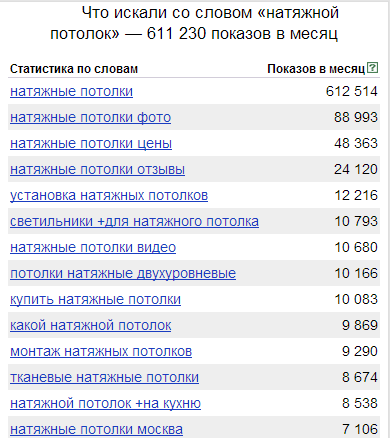The height and width of the screenshot is (438, 390).
Task: Open потолки натяжные двухуровневые link
Action: click(123, 273)
